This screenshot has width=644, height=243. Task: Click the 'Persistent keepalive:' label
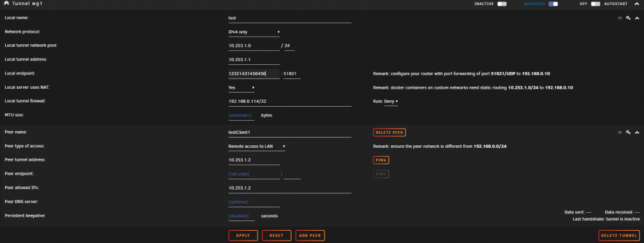[24, 216]
